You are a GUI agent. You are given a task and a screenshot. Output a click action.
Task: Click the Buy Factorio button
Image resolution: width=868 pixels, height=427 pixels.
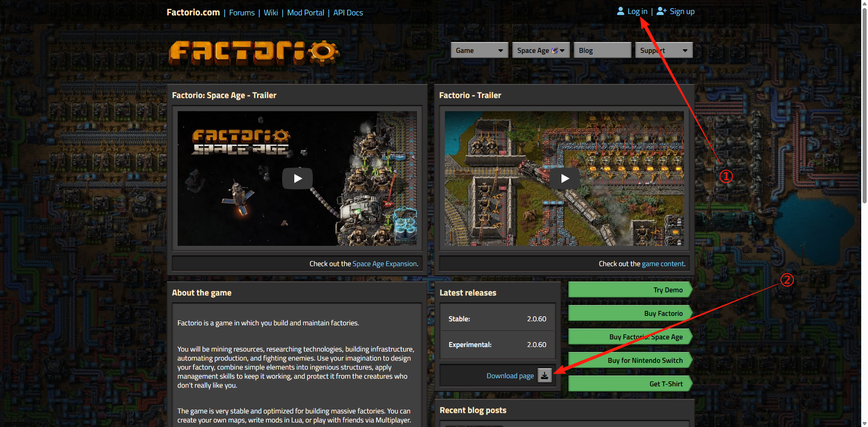(x=630, y=313)
